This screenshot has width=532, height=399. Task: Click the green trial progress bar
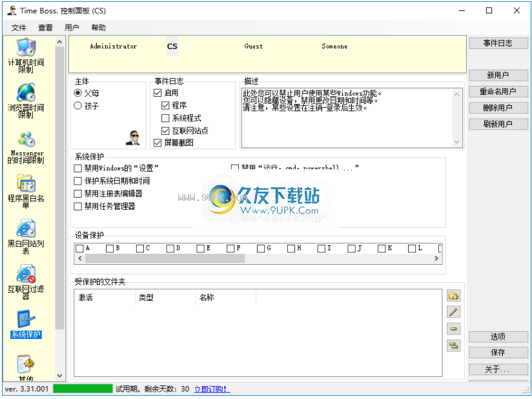(83, 389)
